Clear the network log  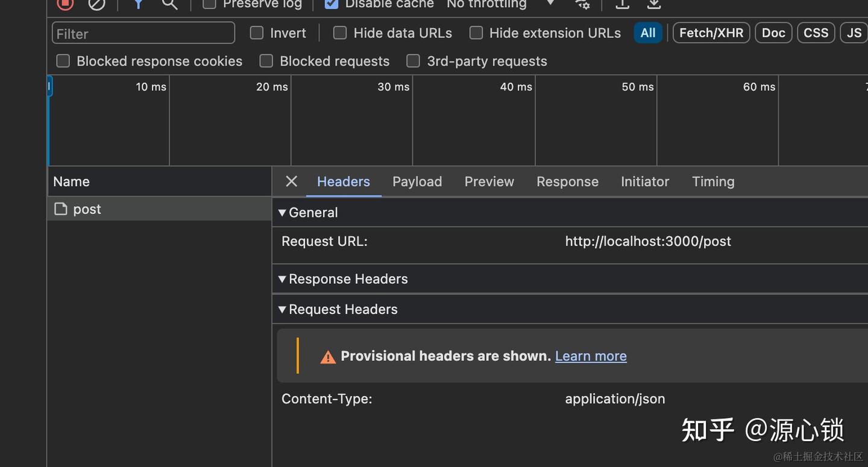pyautogui.click(x=96, y=4)
